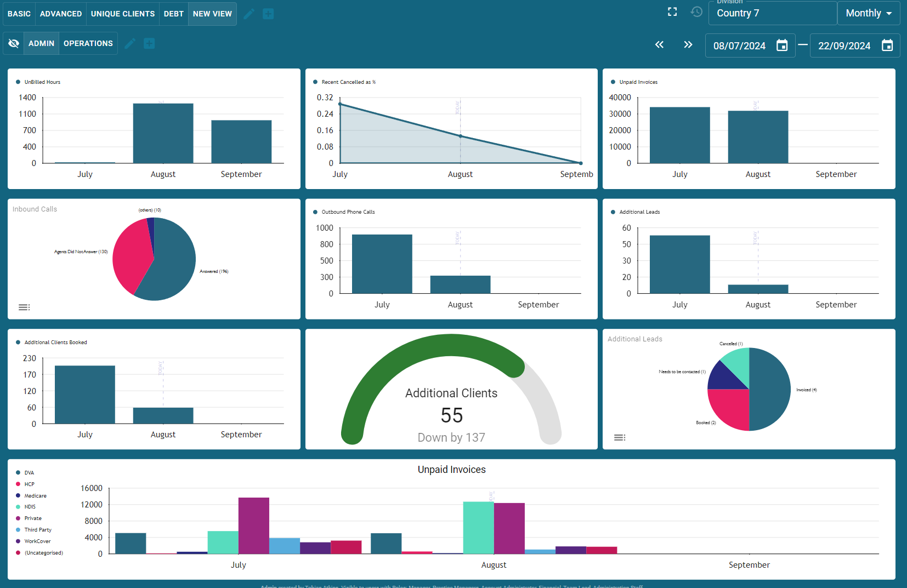Toggle Additional Clients Booked legend series
The height and width of the screenshot is (588, 907).
pos(52,342)
